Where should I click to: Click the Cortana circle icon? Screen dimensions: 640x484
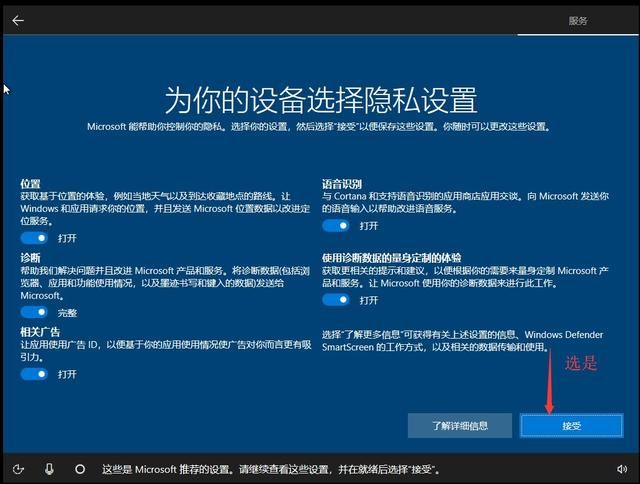80,469
